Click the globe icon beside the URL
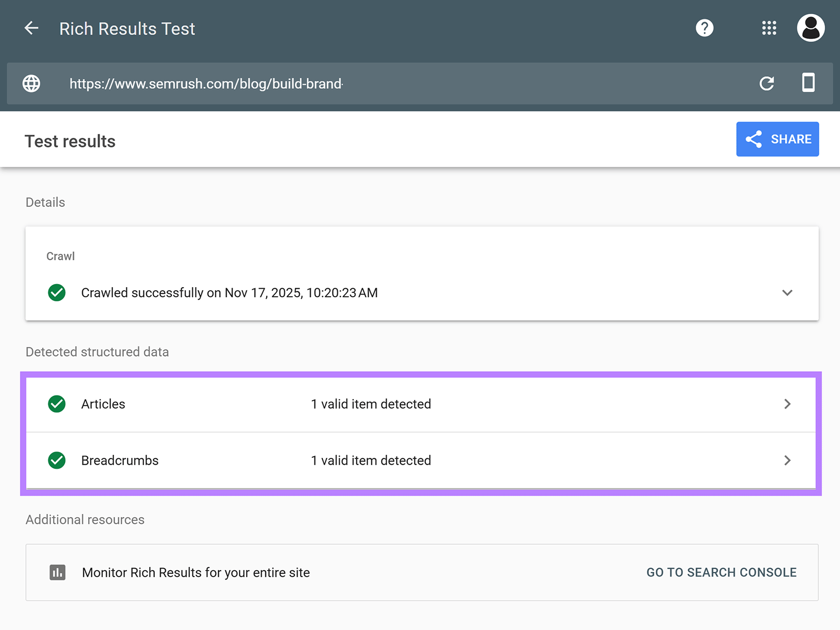The height and width of the screenshot is (630, 840). (x=31, y=83)
